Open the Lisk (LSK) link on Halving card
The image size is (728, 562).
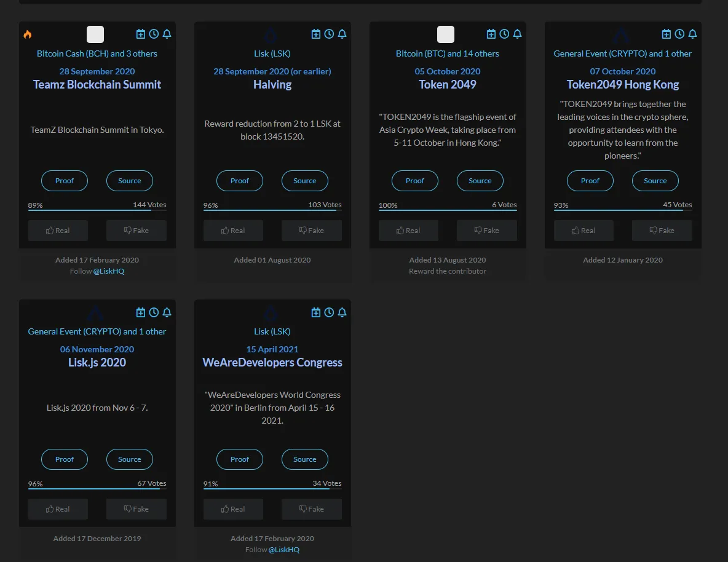point(272,53)
